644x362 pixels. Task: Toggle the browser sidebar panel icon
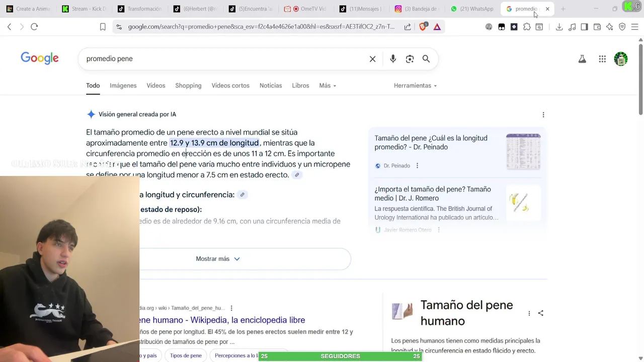[584, 27]
